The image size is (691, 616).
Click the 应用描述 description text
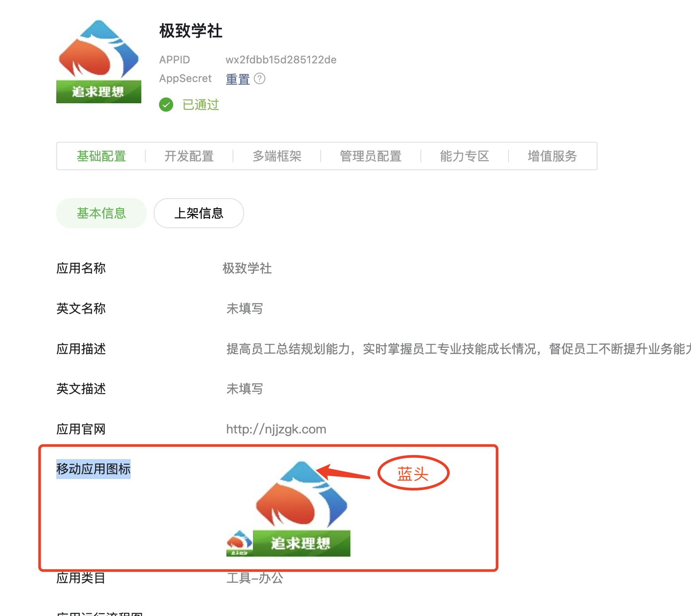(458, 349)
